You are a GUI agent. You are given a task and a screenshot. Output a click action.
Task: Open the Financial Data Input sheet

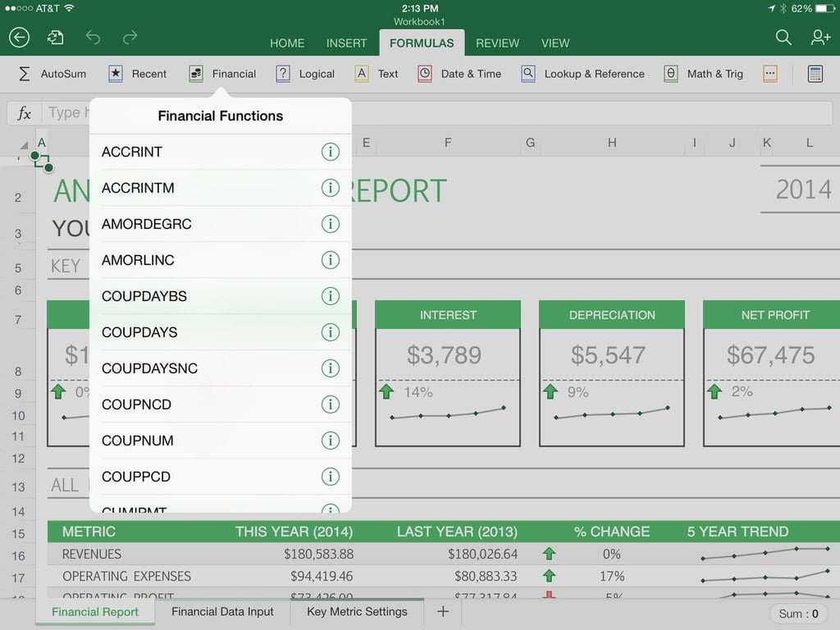222,612
